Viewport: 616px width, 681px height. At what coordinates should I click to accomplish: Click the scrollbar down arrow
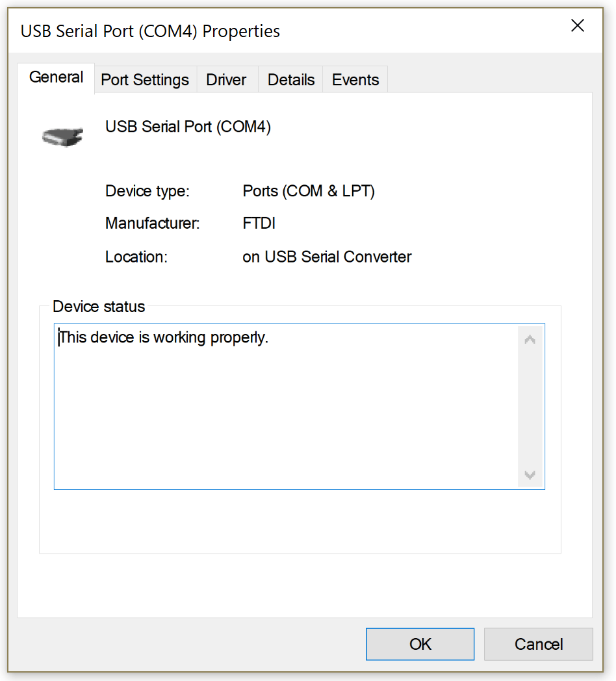[529, 475]
